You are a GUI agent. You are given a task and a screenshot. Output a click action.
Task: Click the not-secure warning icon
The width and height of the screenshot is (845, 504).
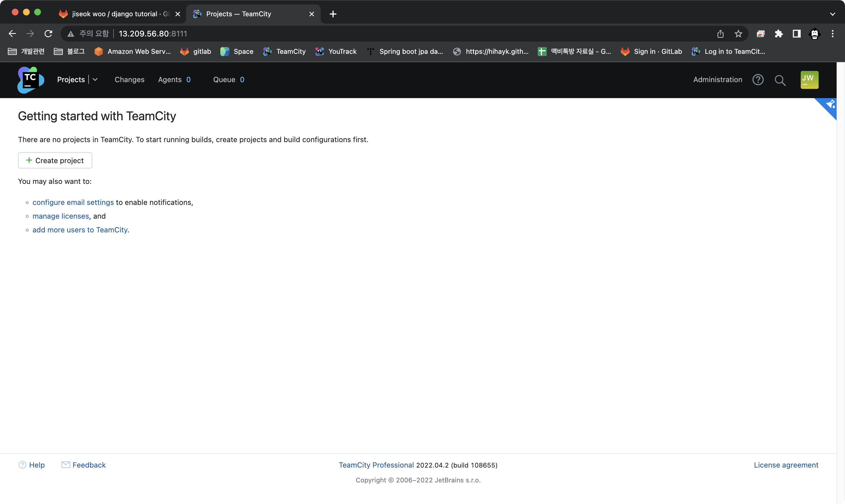click(x=71, y=34)
